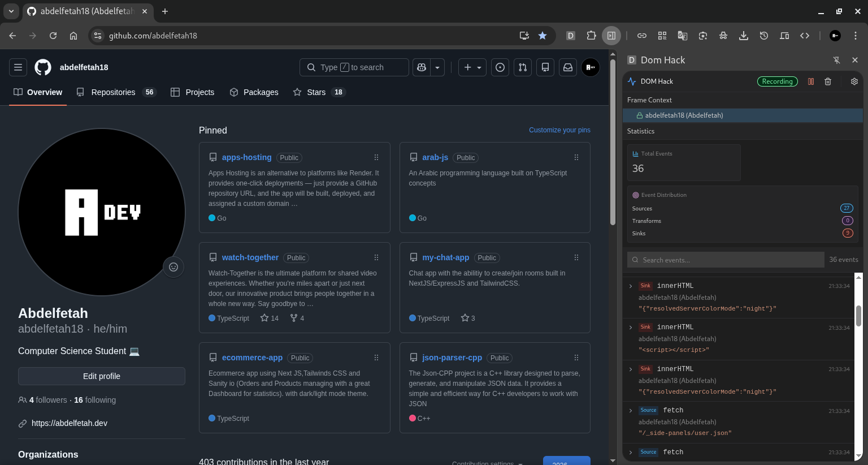Screen dimensions: 868x465
Task: Open GitHub hamburger navigation menu
Action: 18,67
